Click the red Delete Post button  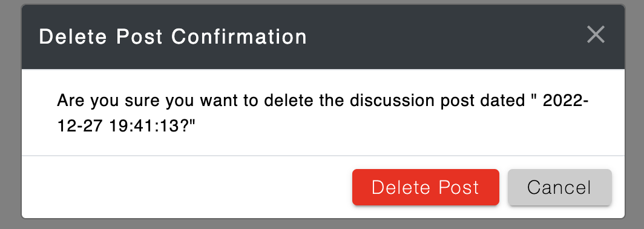(425, 187)
